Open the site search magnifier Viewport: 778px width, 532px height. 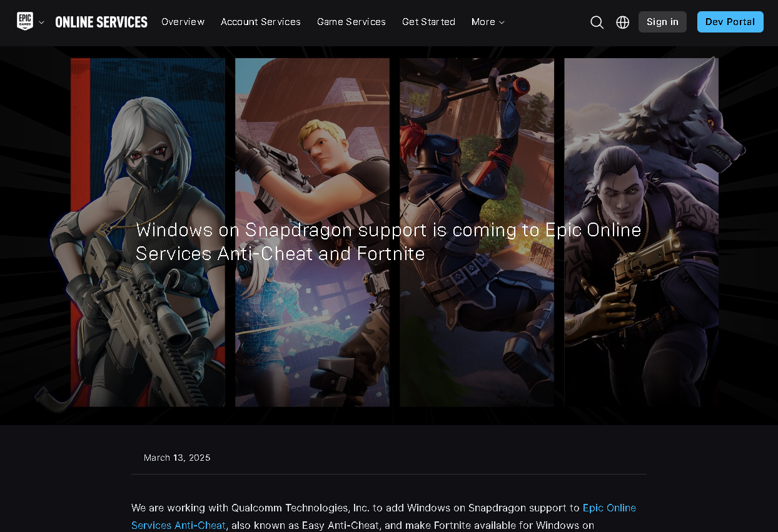coord(597,22)
